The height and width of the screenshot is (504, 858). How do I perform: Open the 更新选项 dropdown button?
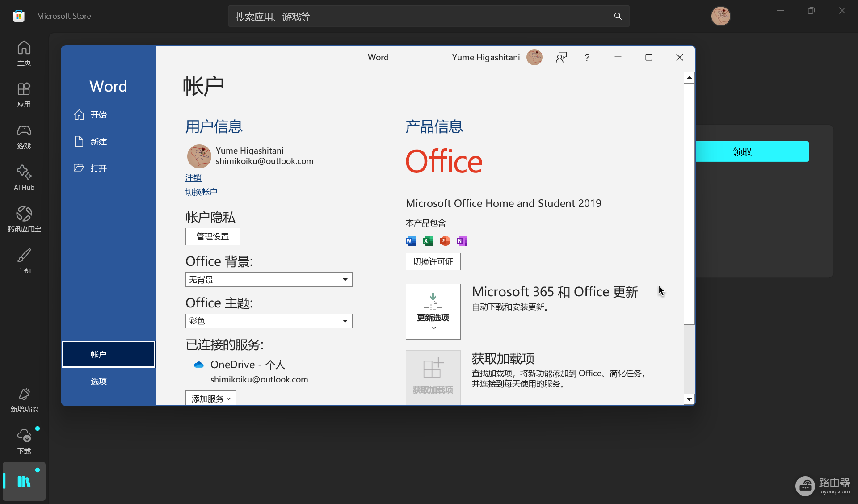click(x=433, y=311)
